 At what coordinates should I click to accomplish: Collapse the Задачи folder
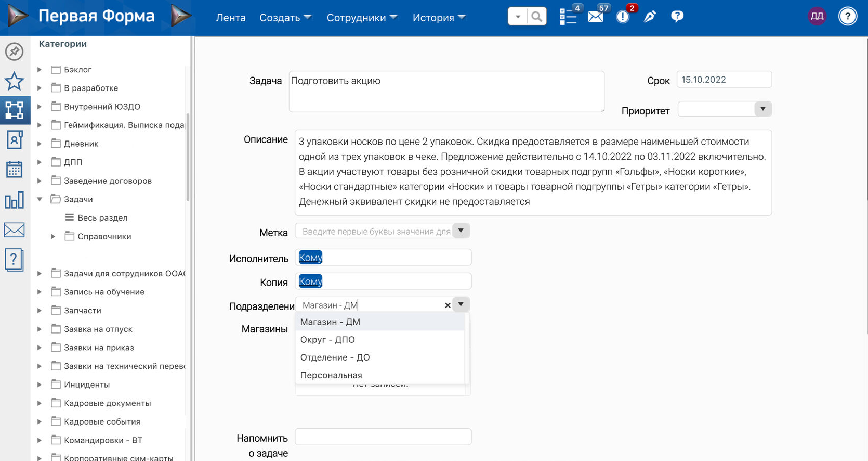(x=40, y=199)
